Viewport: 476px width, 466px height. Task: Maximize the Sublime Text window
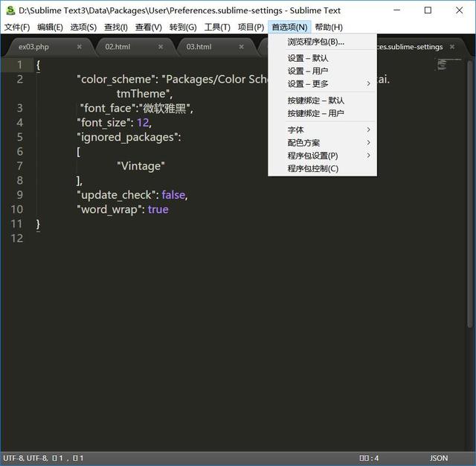click(x=428, y=10)
